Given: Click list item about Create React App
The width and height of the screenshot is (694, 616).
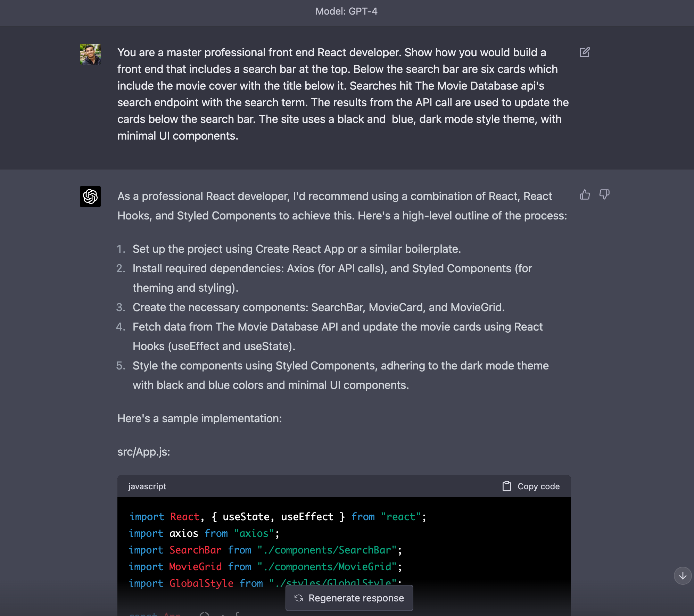Looking at the screenshot, I should pyautogui.click(x=297, y=249).
